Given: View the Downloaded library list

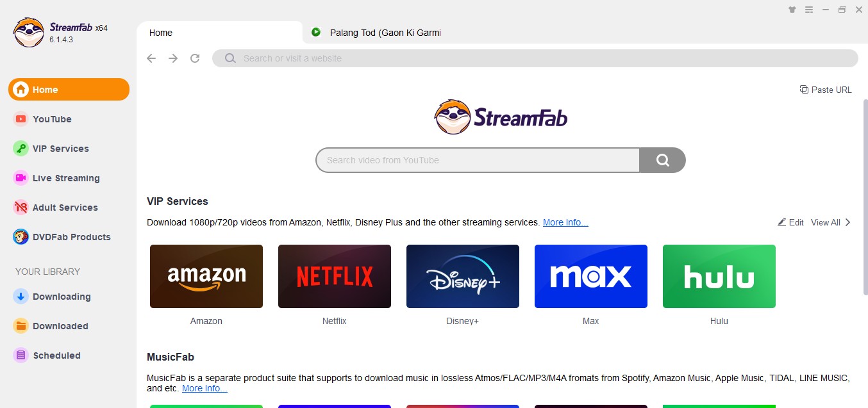Looking at the screenshot, I should click(x=69, y=326).
